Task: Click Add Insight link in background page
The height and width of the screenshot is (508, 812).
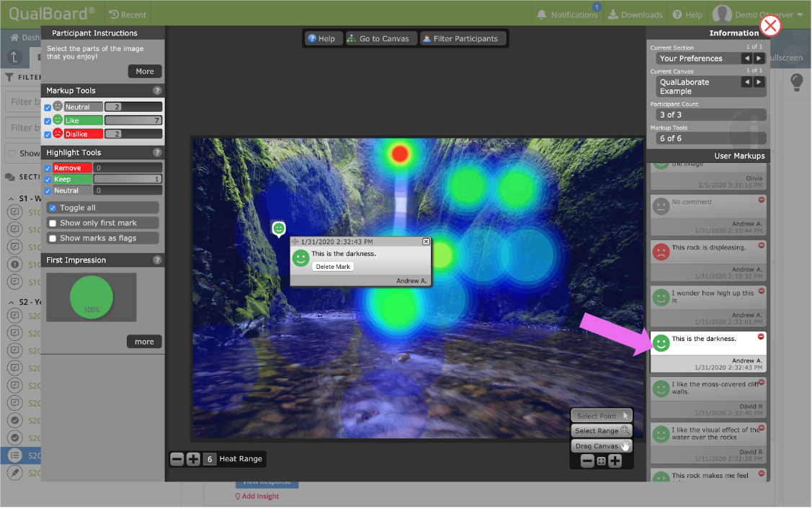Action: coord(256,496)
